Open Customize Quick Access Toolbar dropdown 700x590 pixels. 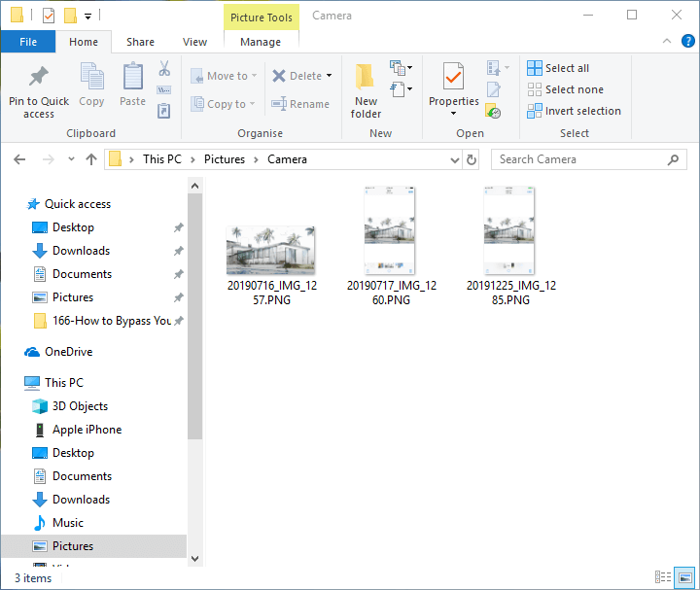[87, 17]
